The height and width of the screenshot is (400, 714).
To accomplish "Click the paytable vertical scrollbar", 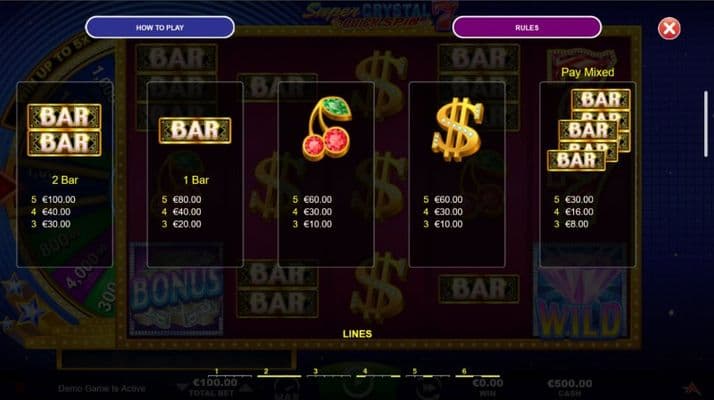I will pyautogui.click(x=706, y=124).
